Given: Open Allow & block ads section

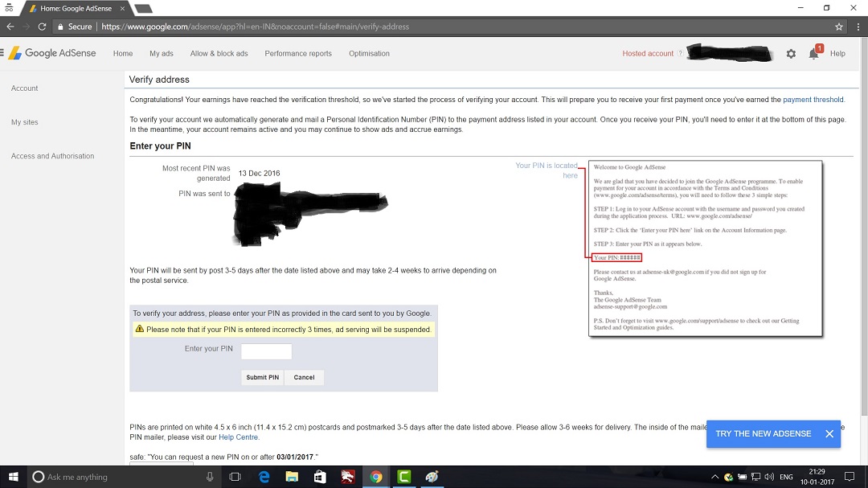Looking at the screenshot, I should tap(219, 54).
